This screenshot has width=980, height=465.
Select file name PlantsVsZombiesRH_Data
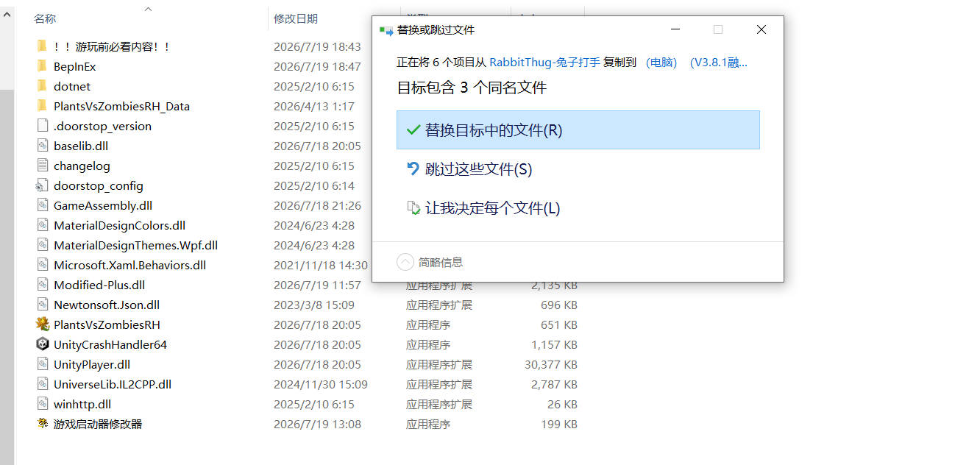tap(121, 106)
